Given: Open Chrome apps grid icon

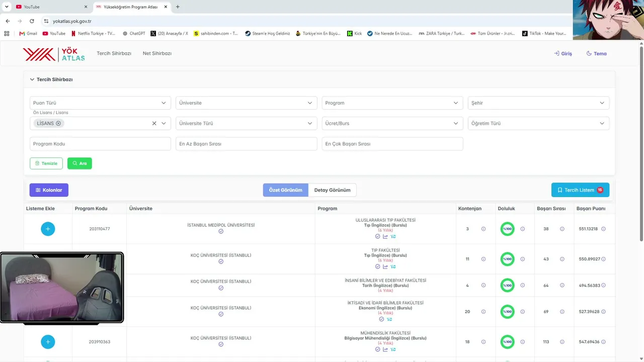Looking at the screenshot, I should pos(7,33).
